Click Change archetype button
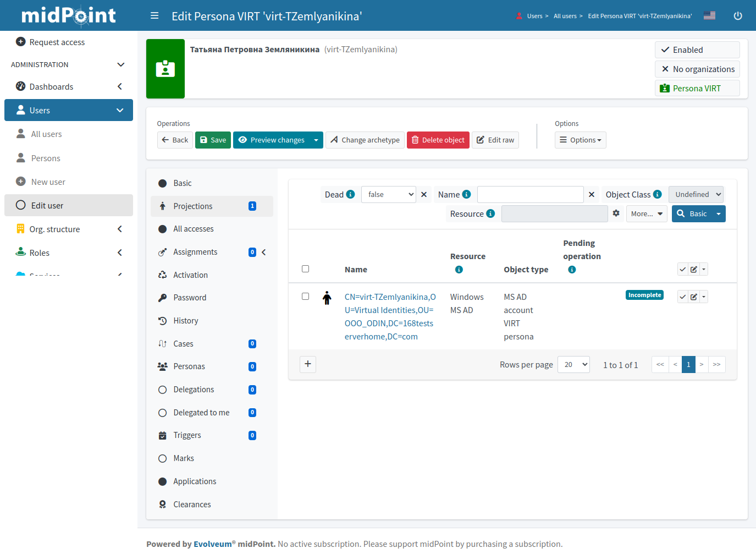This screenshot has height=559, width=756. pyautogui.click(x=365, y=140)
